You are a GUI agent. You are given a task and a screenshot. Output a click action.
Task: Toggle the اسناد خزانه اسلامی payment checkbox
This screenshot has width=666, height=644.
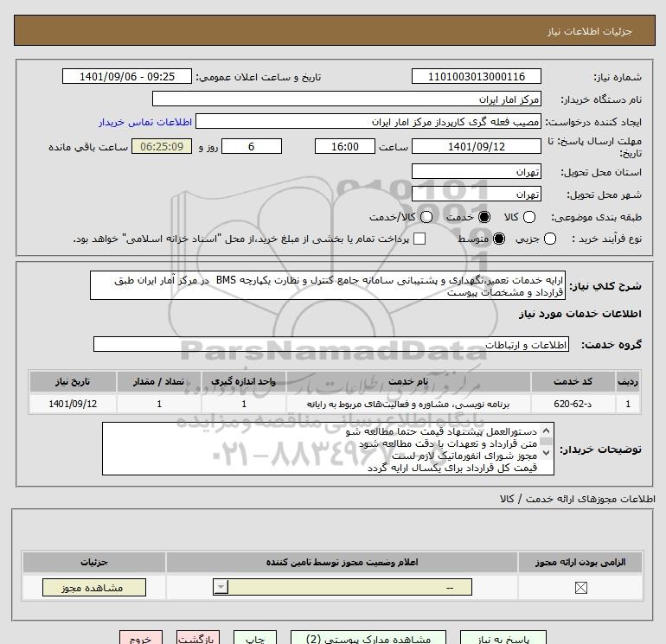419,239
